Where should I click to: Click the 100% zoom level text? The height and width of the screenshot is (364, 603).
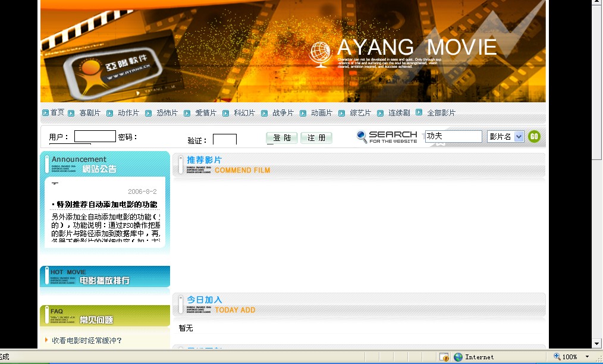570,357
